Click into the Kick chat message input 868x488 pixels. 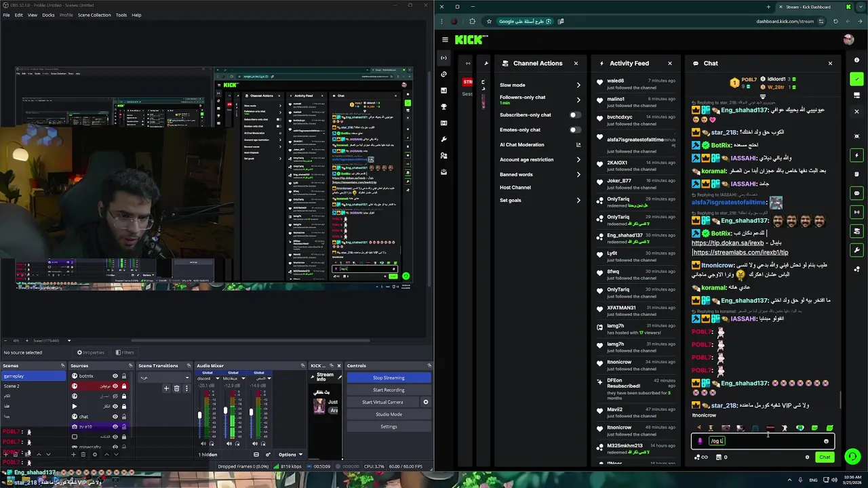(x=763, y=441)
